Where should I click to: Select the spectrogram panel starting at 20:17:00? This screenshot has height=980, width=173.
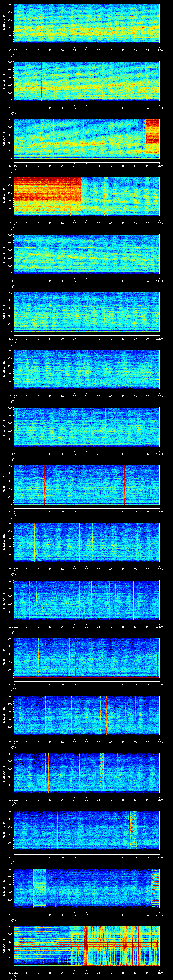86,81
